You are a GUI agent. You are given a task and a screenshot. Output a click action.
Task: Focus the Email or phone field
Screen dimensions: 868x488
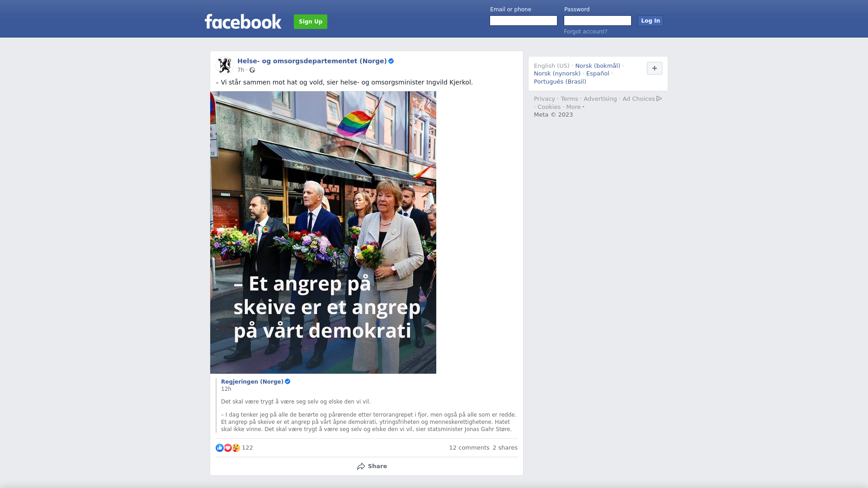point(524,21)
